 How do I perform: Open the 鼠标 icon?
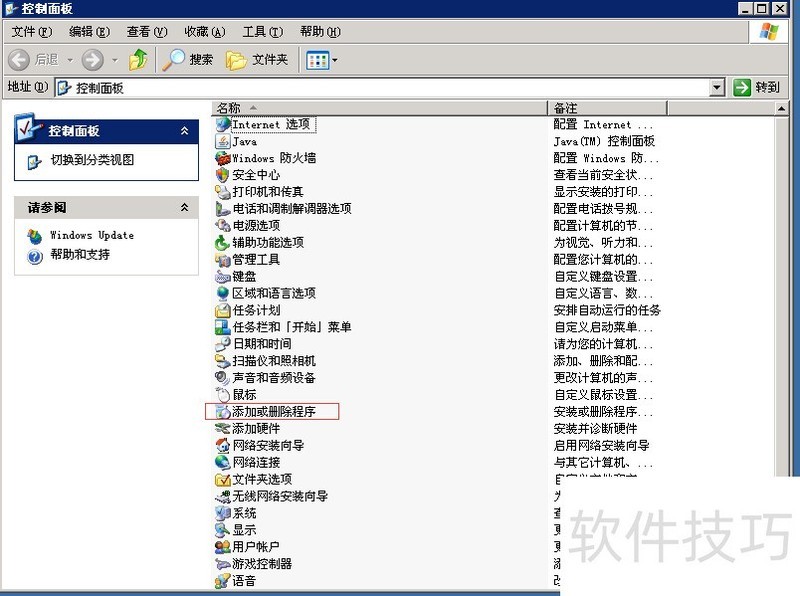222,394
